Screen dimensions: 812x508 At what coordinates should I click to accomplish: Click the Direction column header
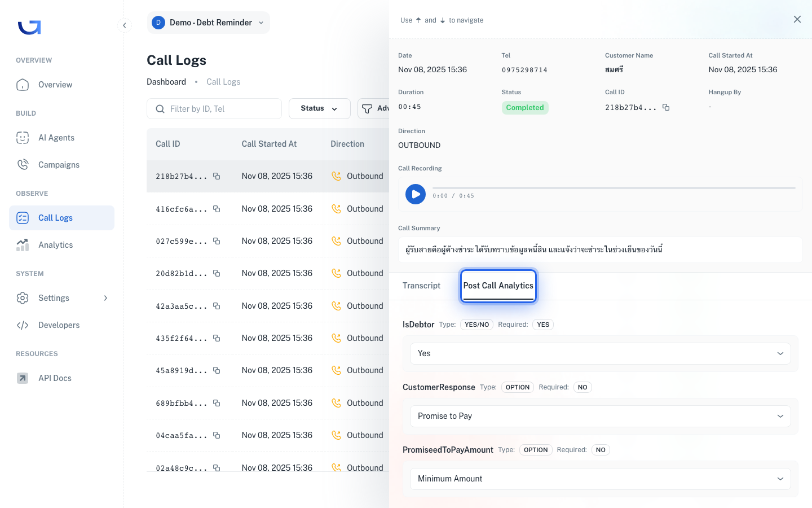tap(347, 144)
